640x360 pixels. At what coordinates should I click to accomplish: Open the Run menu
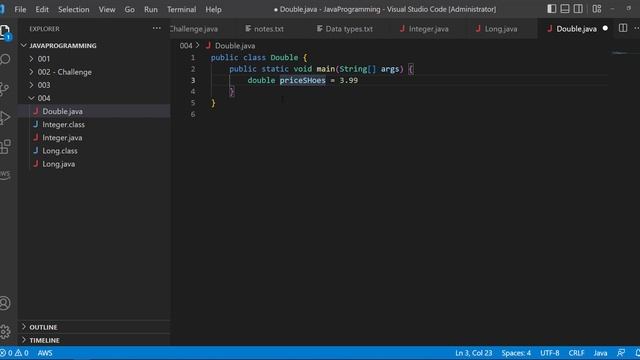click(x=151, y=9)
